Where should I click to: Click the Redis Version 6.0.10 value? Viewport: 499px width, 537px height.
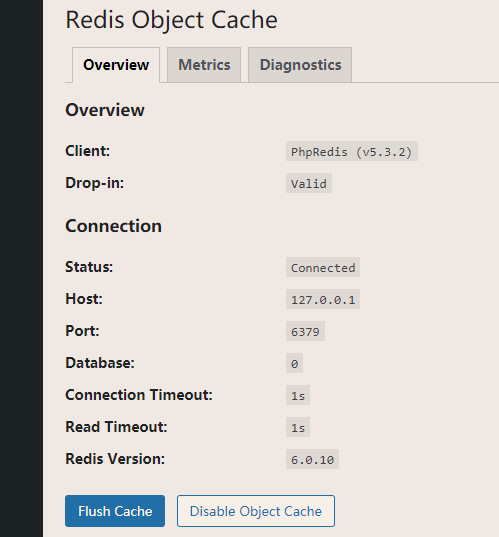(312, 459)
